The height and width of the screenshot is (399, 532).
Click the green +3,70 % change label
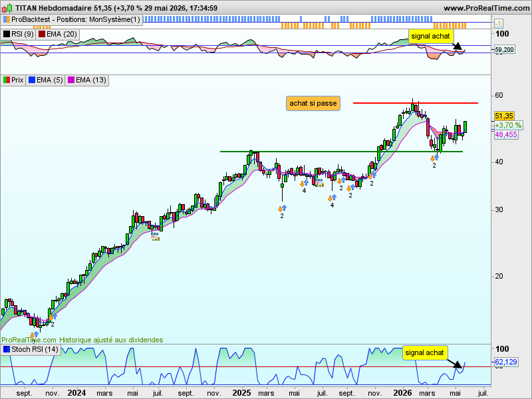point(508,126)
